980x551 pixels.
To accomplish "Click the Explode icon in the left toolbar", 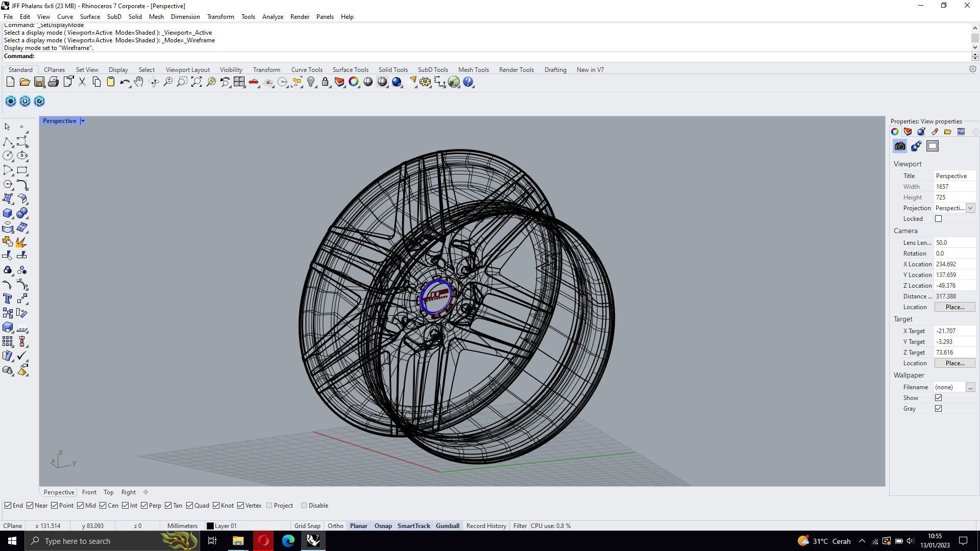I will (22, 241).
